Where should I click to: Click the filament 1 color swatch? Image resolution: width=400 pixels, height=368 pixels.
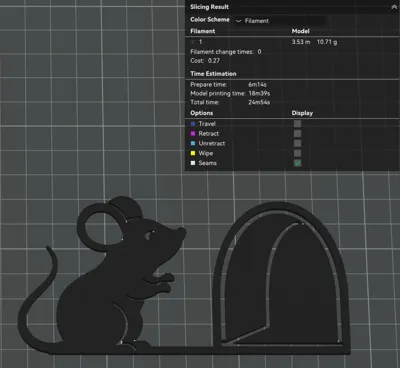tap(193, 42)
